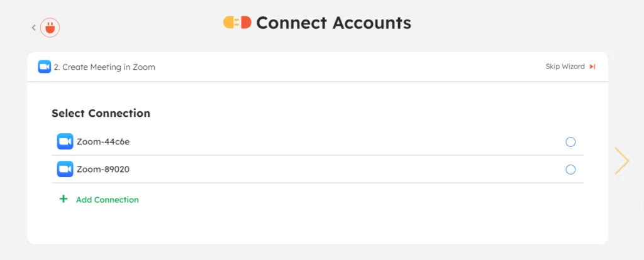
Task: Click the Add Connection link
Action: tap(107, 200)
